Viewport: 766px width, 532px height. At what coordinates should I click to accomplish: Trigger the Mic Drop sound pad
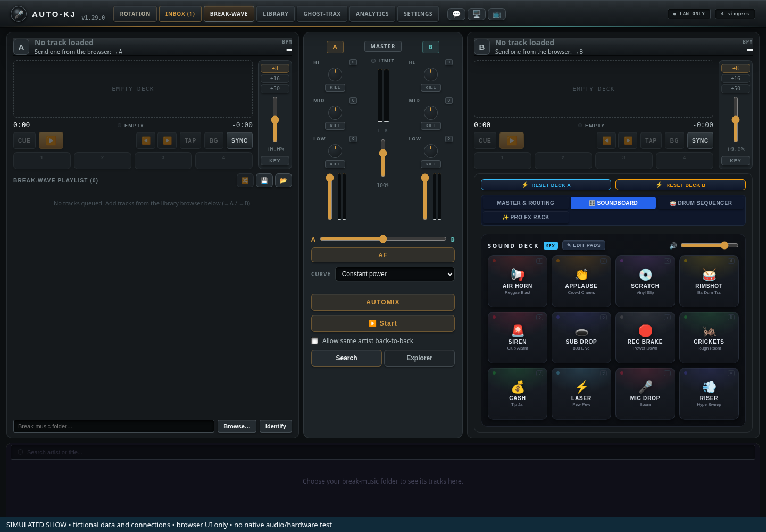tap(645, 394)
